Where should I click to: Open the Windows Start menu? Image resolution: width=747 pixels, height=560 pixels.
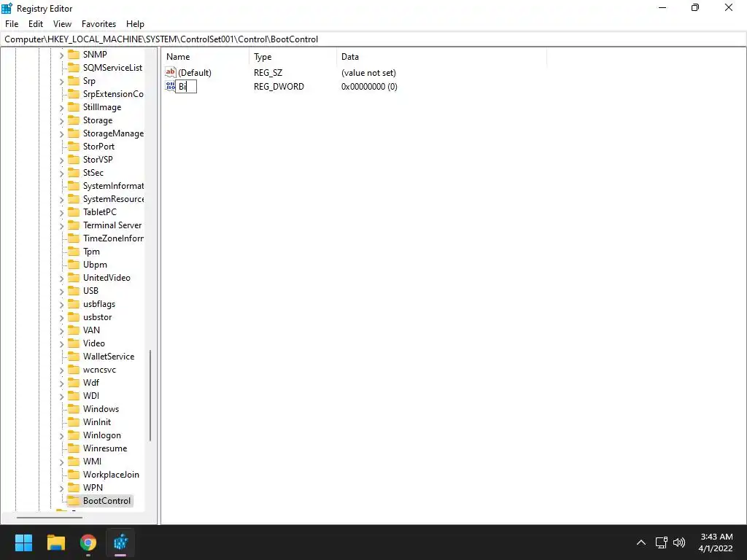point(23,542)
